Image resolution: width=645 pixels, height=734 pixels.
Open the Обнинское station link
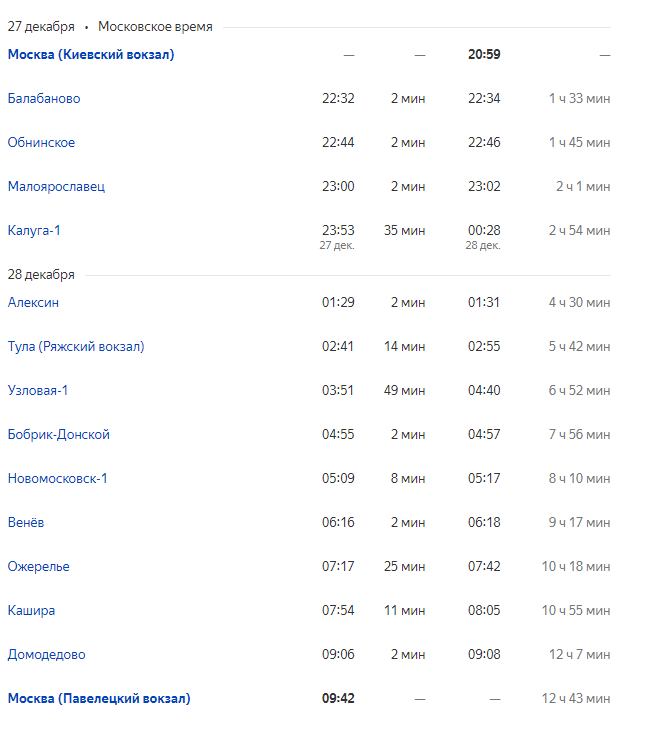tap(41, 143)
